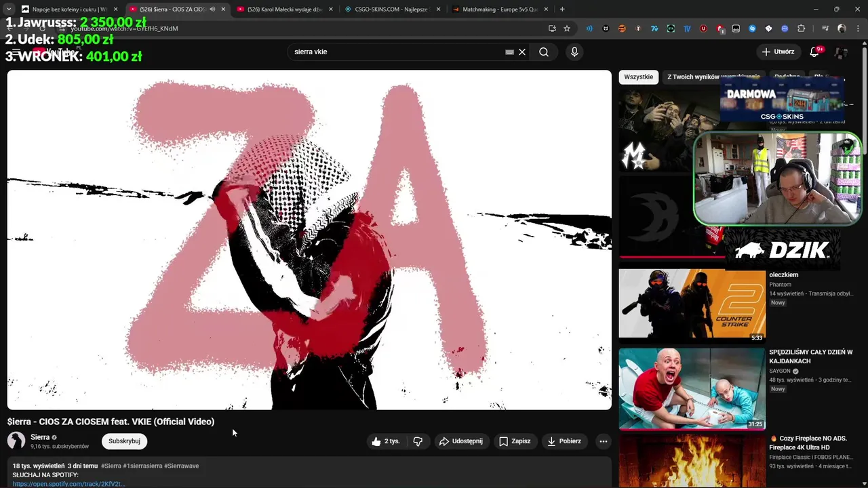Click the purple round extension icon
The width and height of the screenshot is (868, 488).
point(785,28)
